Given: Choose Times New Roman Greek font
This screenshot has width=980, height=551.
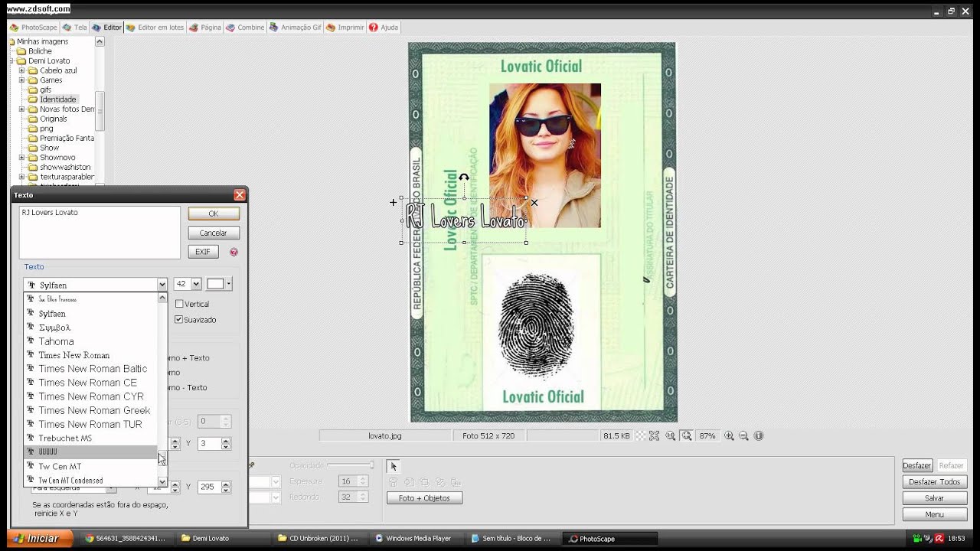Looking at the screenshot, I should [x=91, y=410].
